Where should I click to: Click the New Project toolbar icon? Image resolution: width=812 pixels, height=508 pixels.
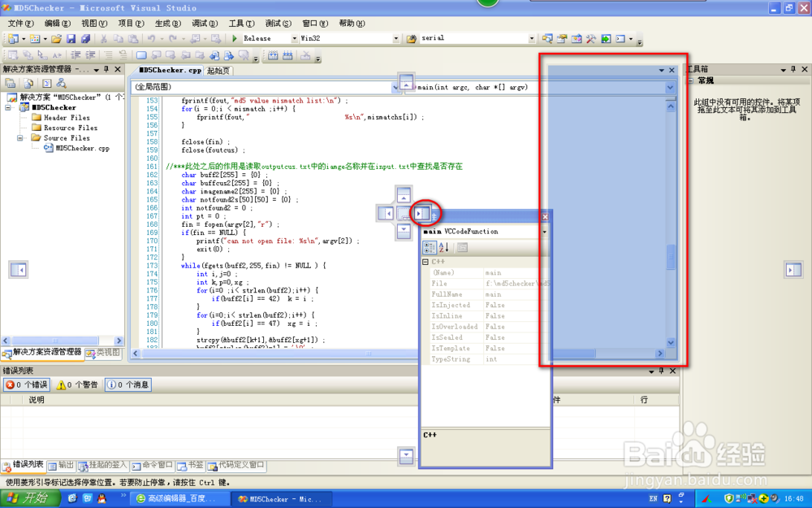point(13,38)
